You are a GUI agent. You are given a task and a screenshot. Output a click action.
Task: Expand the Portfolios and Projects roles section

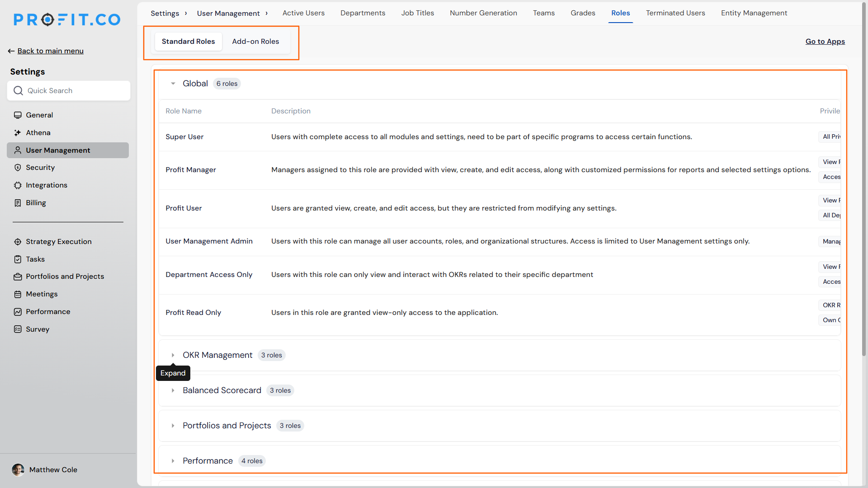click(173, 426)
